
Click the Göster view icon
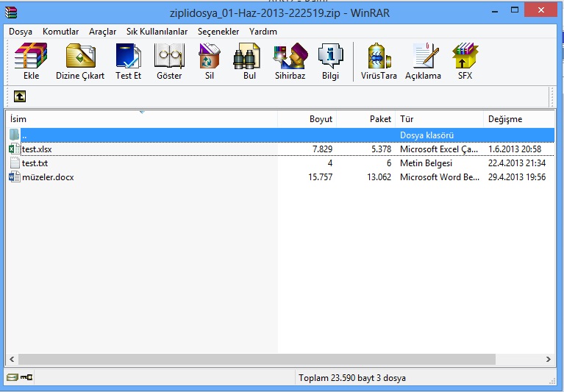click(x=169, y=56)
